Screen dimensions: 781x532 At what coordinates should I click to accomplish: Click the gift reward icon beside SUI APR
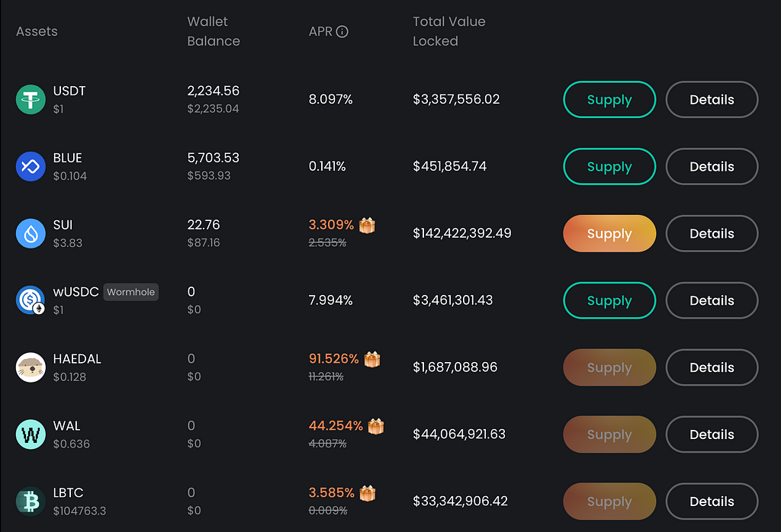(x=367, y=225)
